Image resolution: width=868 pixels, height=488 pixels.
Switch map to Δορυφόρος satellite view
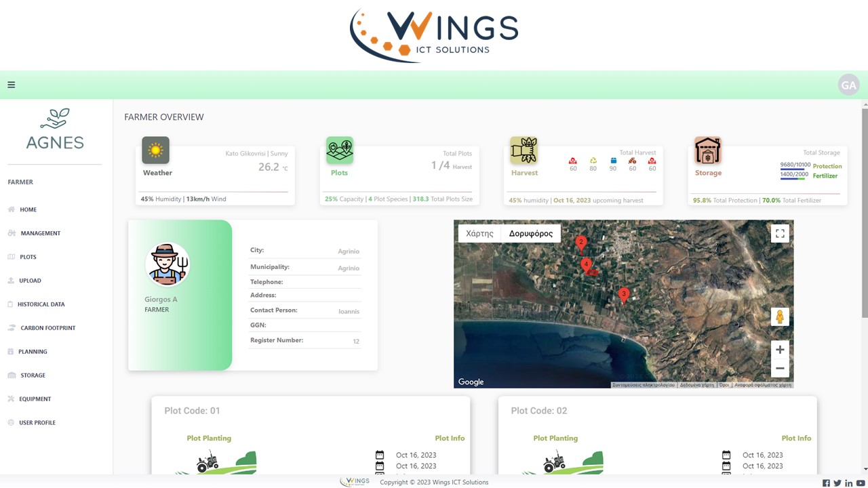(x=531, y=233)
